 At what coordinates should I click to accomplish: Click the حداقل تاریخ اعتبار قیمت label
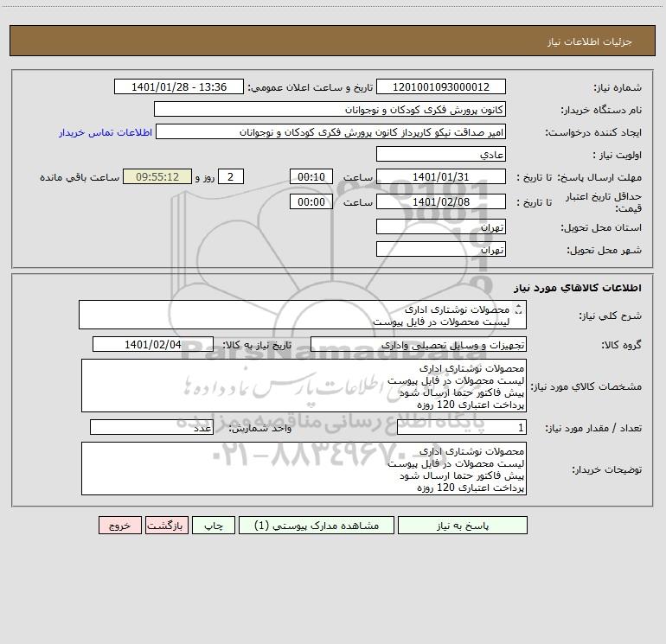click(604, 202)
